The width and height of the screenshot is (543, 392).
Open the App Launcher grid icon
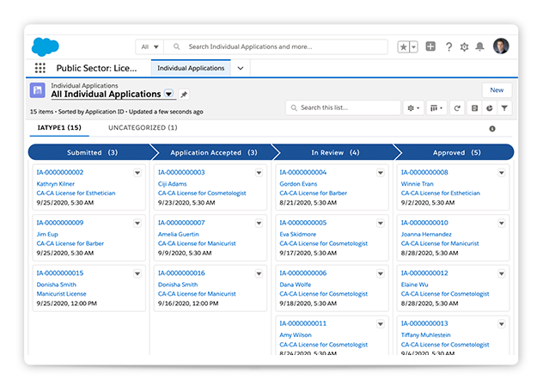[40, 68]
